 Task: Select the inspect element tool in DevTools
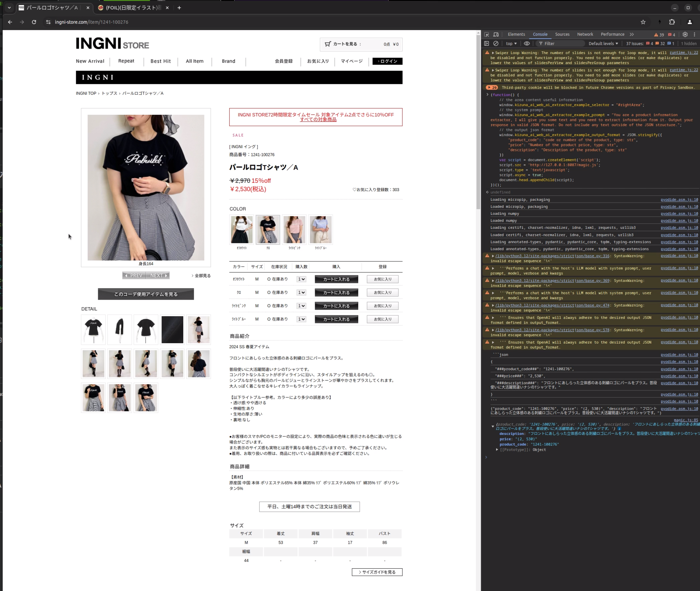point(486,34)
